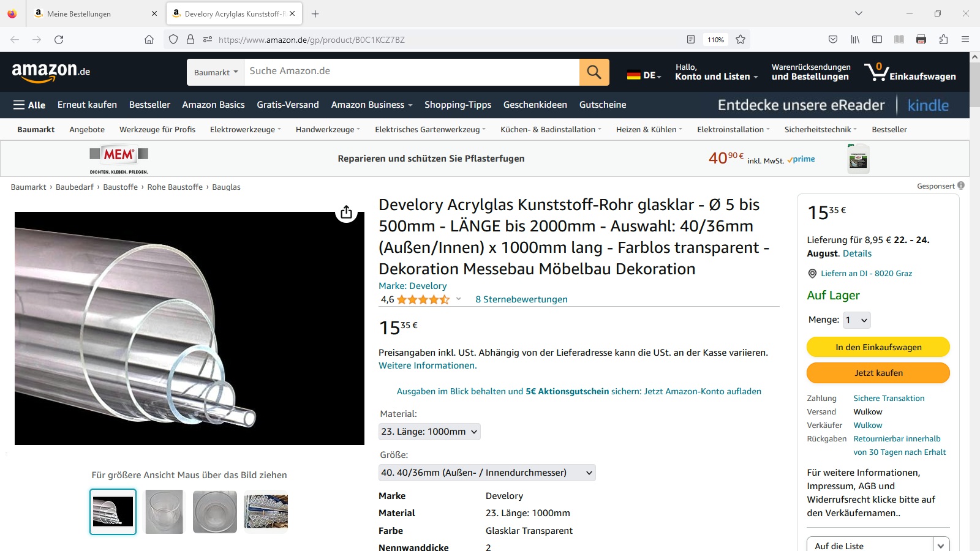Image resolution: width=980 pixels, height=551 pixels.
Task: Click the Weitere Informationen link
Action: click(428, 365)
